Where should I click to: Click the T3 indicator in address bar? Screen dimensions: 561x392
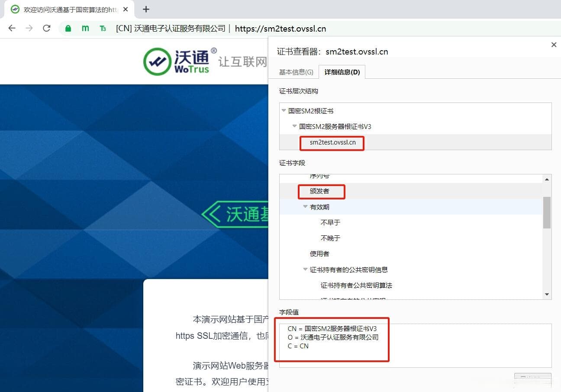point(103,29)
